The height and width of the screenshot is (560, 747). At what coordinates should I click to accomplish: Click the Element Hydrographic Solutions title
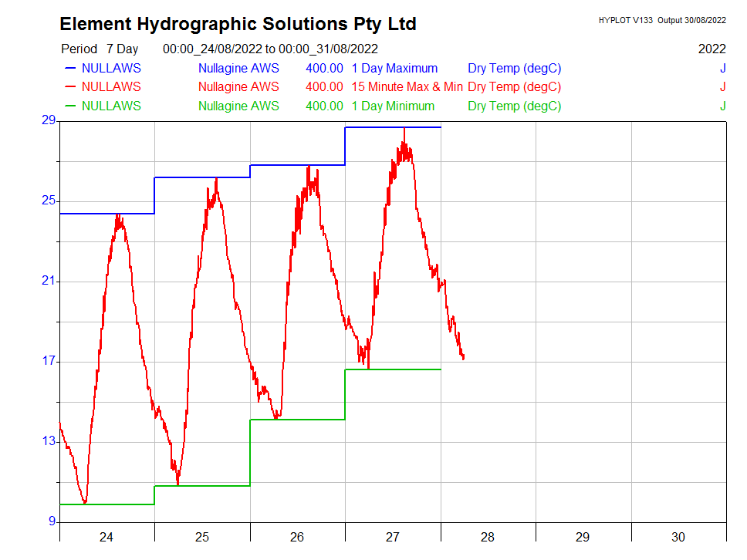(x=238, y=24)
